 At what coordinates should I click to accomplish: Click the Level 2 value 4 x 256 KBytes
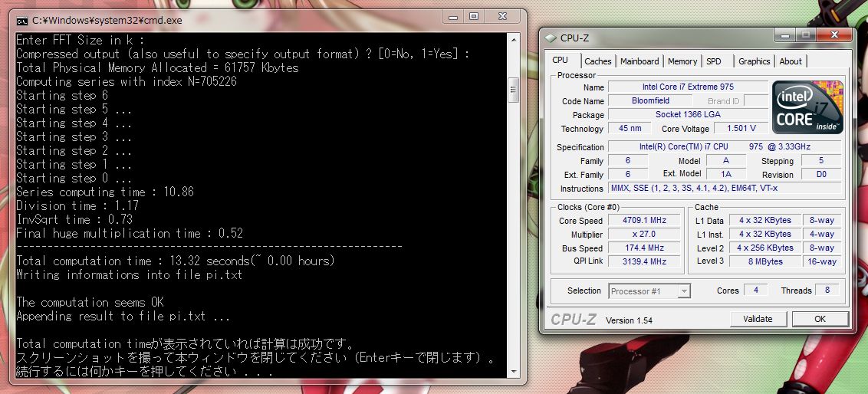point(764,248)
